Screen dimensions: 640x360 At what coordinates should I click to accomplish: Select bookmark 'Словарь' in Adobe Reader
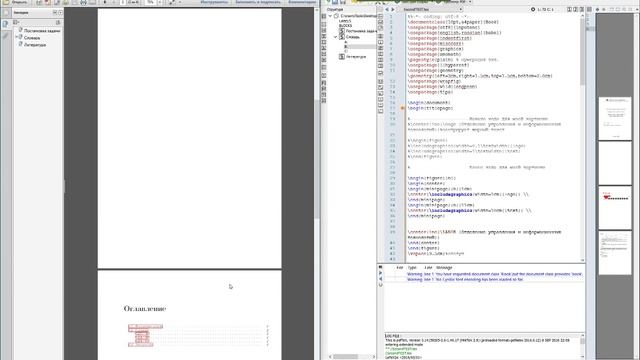32,38
